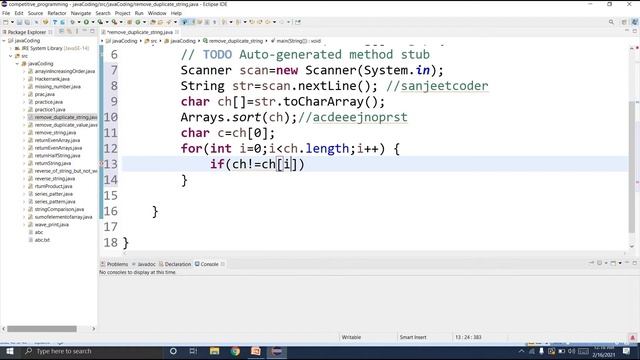The image size is (640, 360).
Task: Click the Debug bug icon in toolbar
Action: (73, 22)
